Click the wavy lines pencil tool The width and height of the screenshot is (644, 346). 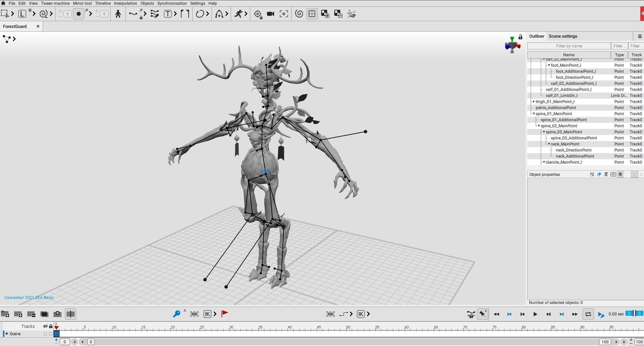pyautogui.click(x=155, y=14)
